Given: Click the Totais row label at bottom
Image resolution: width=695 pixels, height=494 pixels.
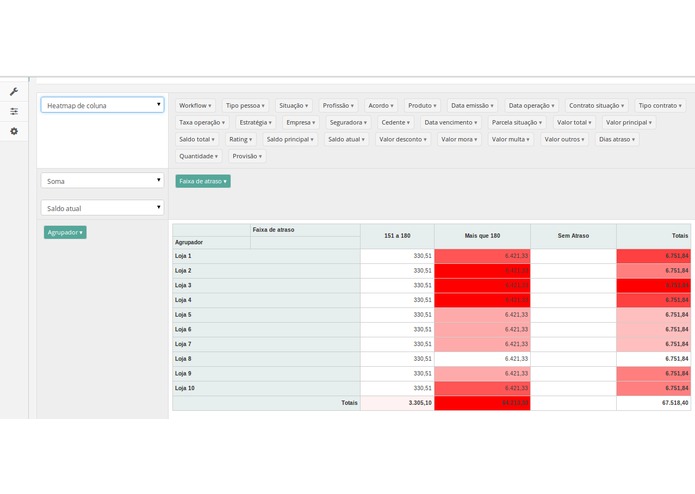Looking at the screenshot, I should [266, 403].
